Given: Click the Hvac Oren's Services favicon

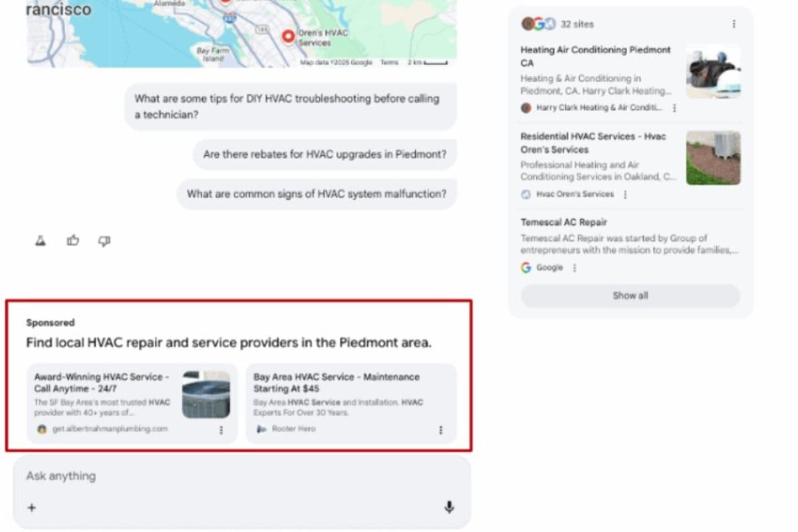Looking at the screenshot, I should (525, 195).
